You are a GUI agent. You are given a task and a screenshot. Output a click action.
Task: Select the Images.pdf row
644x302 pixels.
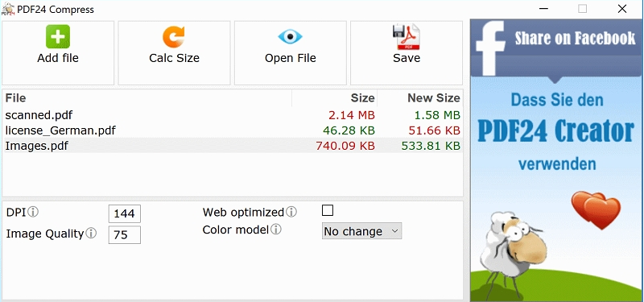point(233,146)
